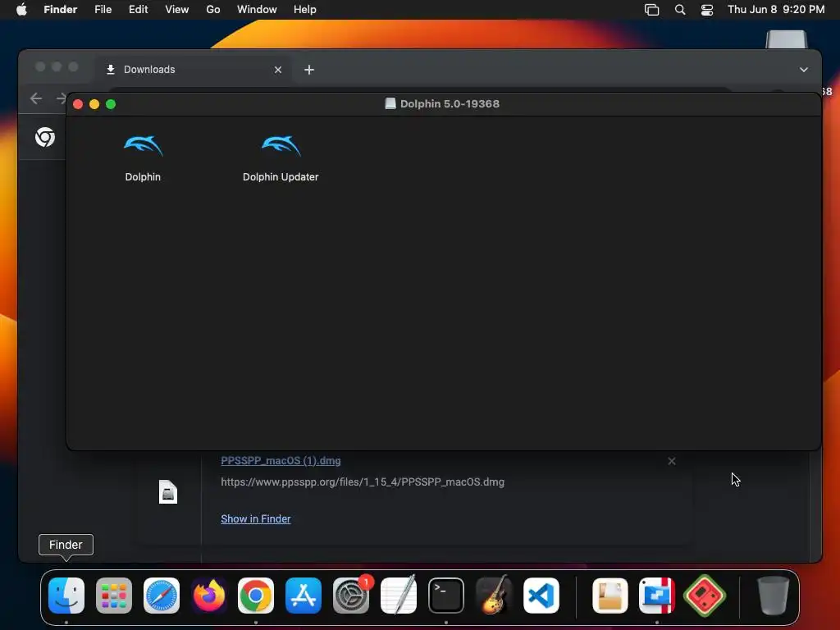Open Control Center in menu bar

[x=707, y=10]
